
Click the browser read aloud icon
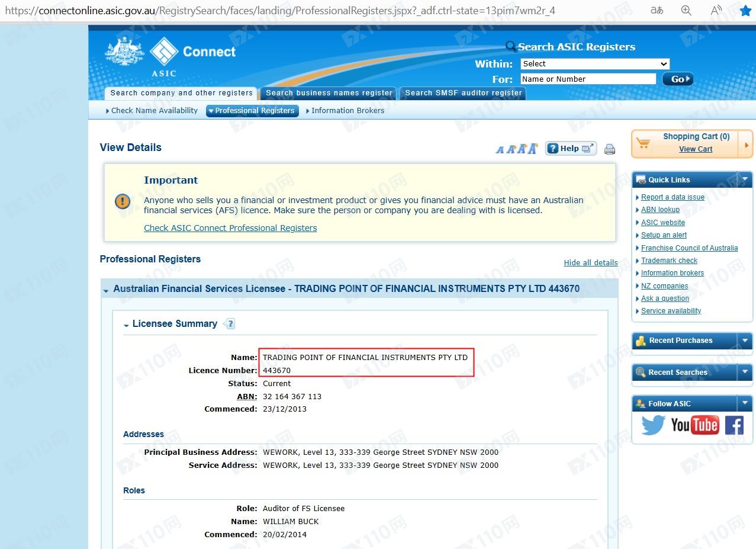pos(716,11)
